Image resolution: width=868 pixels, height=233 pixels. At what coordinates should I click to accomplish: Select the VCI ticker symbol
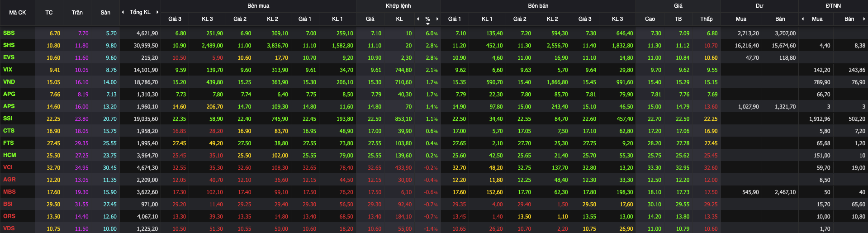pos(8,167)
